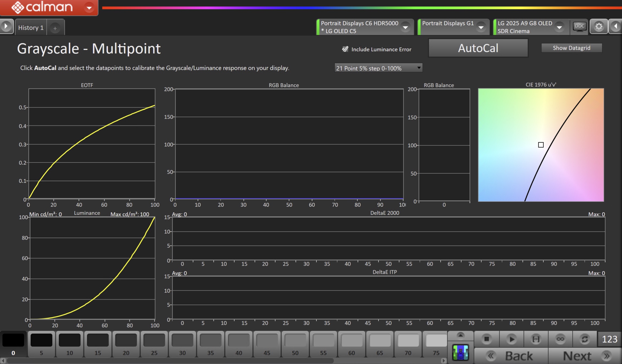Image resolution: width=622 pixels, height=364 pixels.
Task: Open the Calman main menu dropdown
Action: pyautogui.click(x=89, y=8)
